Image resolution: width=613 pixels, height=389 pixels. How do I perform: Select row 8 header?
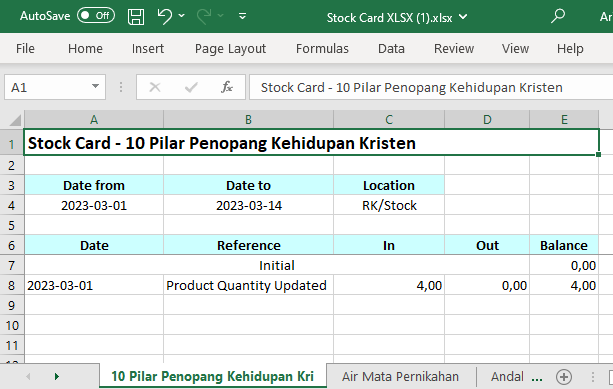(x=12, y=285)
